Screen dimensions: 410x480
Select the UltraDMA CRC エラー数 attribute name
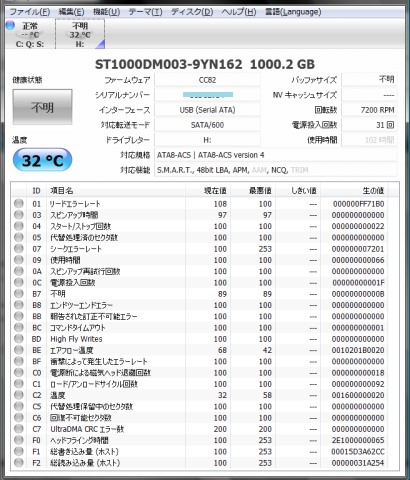pos(87,429)
